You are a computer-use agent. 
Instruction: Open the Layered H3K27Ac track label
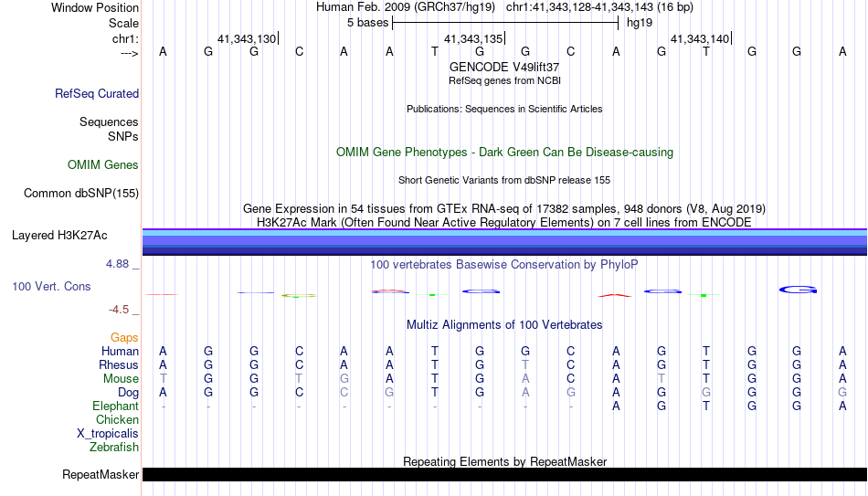tap(59, 236)
